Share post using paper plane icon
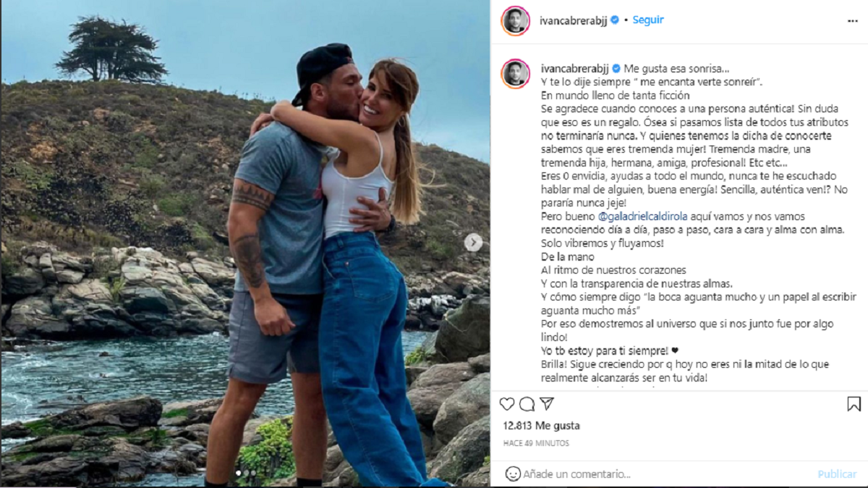Image resolution: width=868 pixels, height=488 pixels. [547, 404]
